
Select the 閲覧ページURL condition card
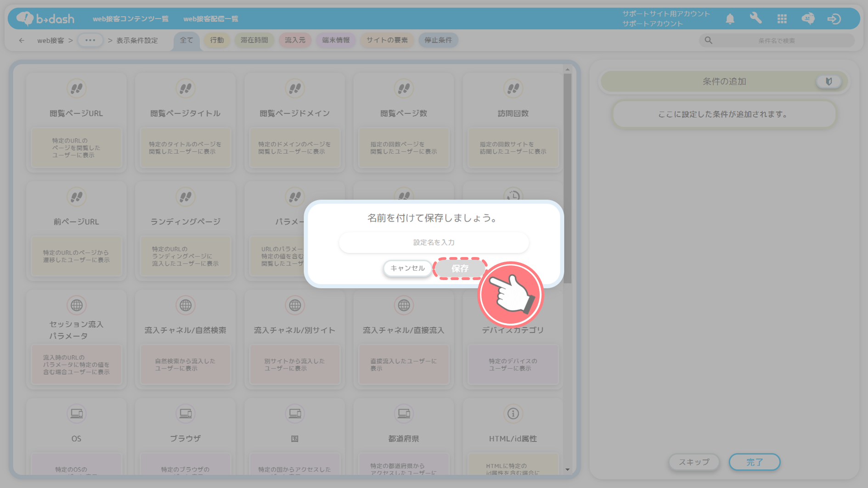[76, 122]
